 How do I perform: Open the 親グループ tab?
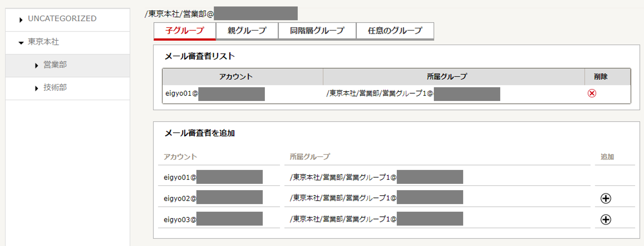click(x=247, y=31)
